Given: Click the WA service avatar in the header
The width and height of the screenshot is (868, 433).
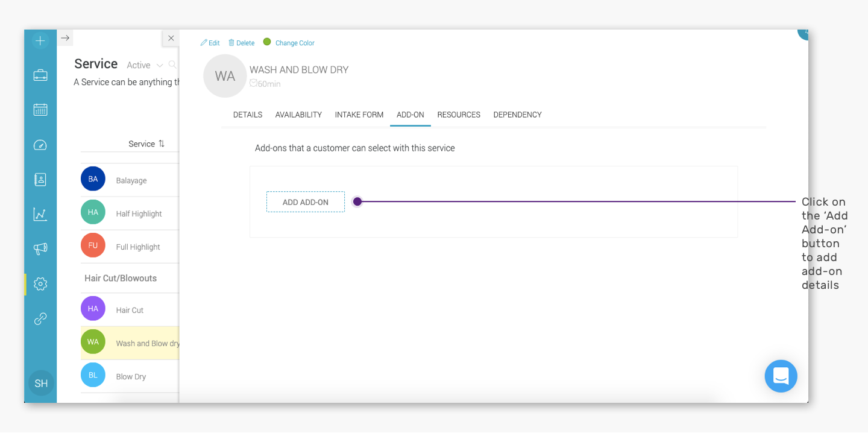Looking at the screenshot, I should pos(225,76).
